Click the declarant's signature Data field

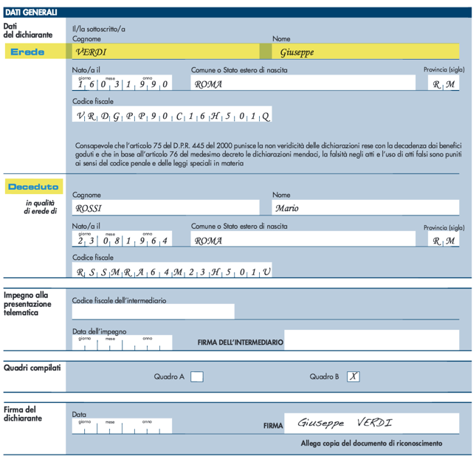coord(122,427)
